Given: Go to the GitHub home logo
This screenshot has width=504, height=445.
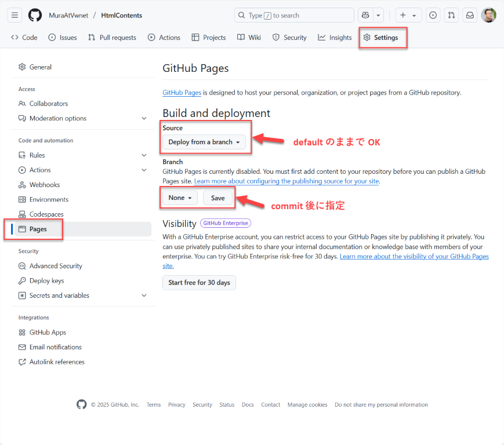Looking at the screenshot, I should click(35, 15).
